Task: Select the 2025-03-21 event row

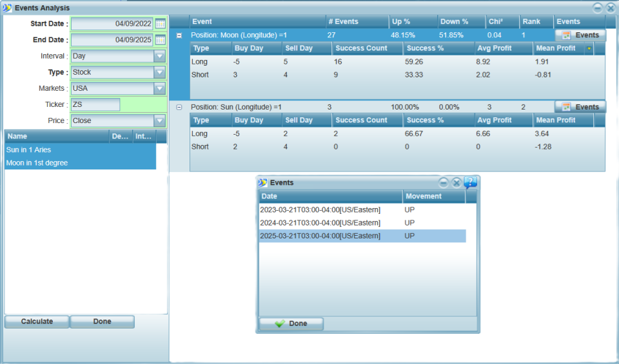Action: coord(362,236)
